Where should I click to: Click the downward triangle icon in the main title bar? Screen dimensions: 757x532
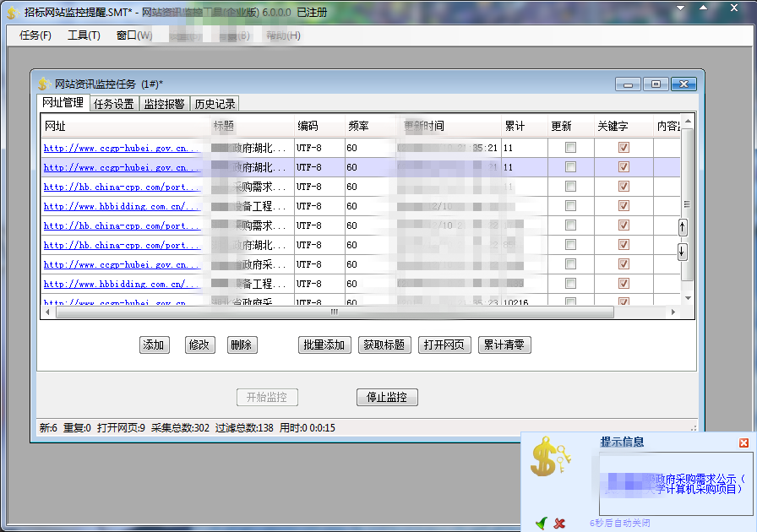[680, 8]
